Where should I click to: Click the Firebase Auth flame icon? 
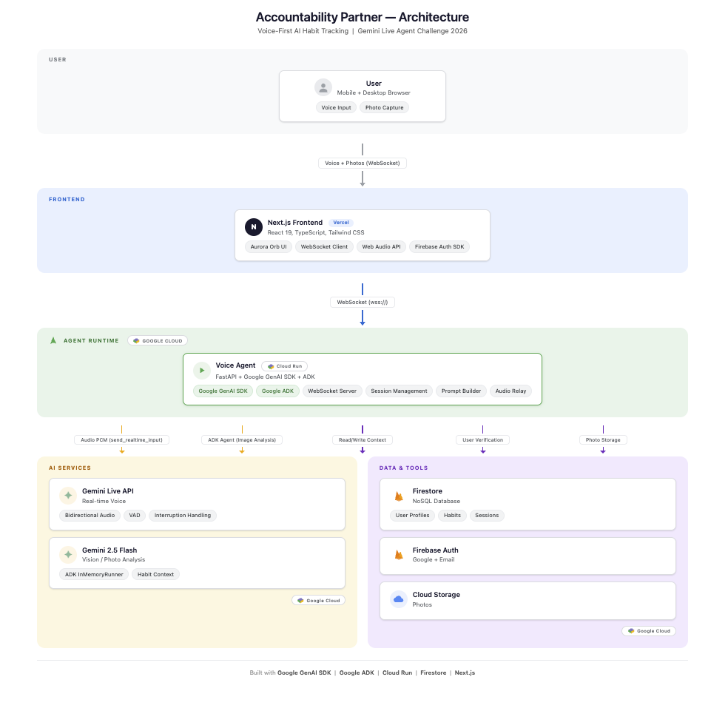[x=399, y=555]
